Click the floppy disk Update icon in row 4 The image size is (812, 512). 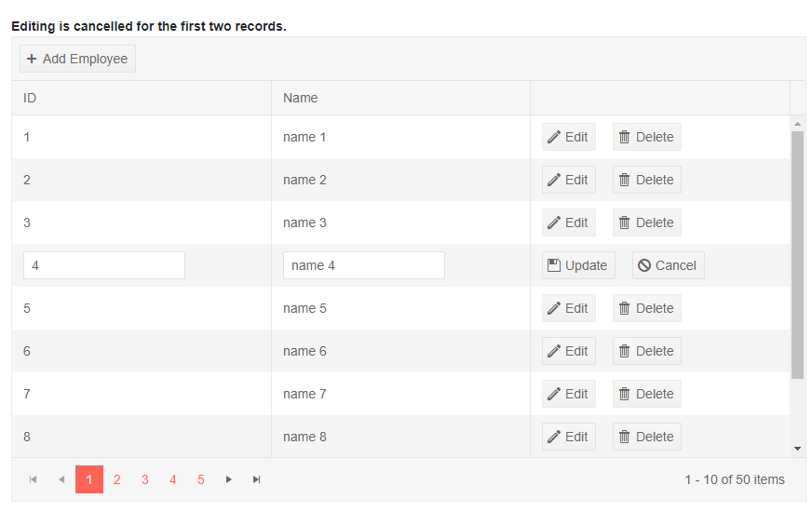(554, 265)
